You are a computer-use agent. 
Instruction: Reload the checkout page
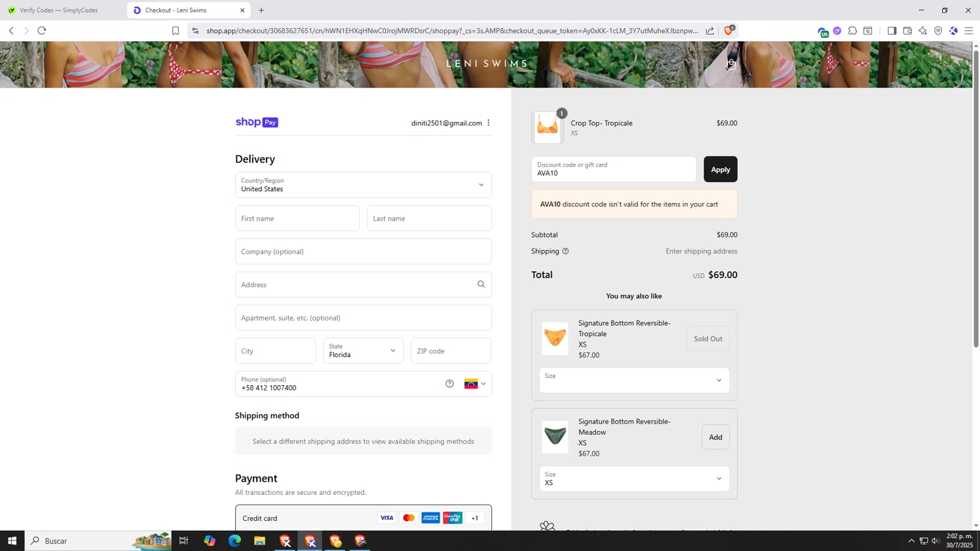[42, 31]
